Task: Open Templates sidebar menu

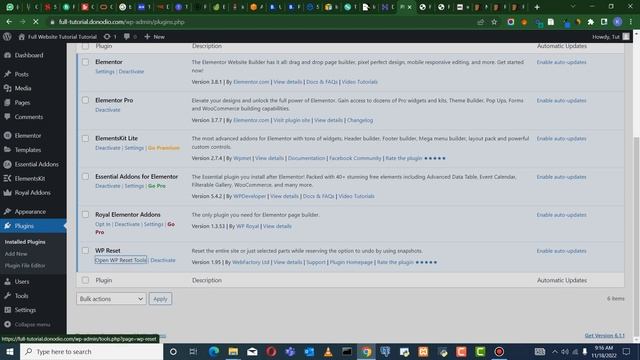Action: pos(28,150)
